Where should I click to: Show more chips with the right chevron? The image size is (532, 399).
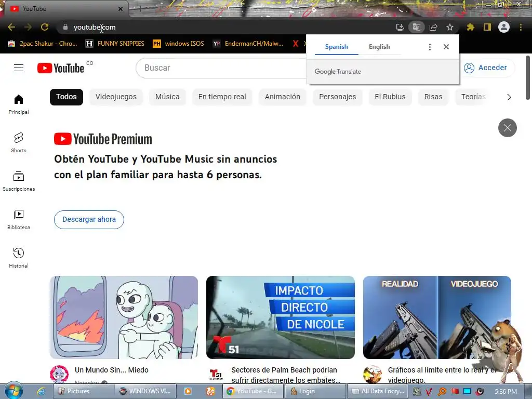click(x=509, y=97)
